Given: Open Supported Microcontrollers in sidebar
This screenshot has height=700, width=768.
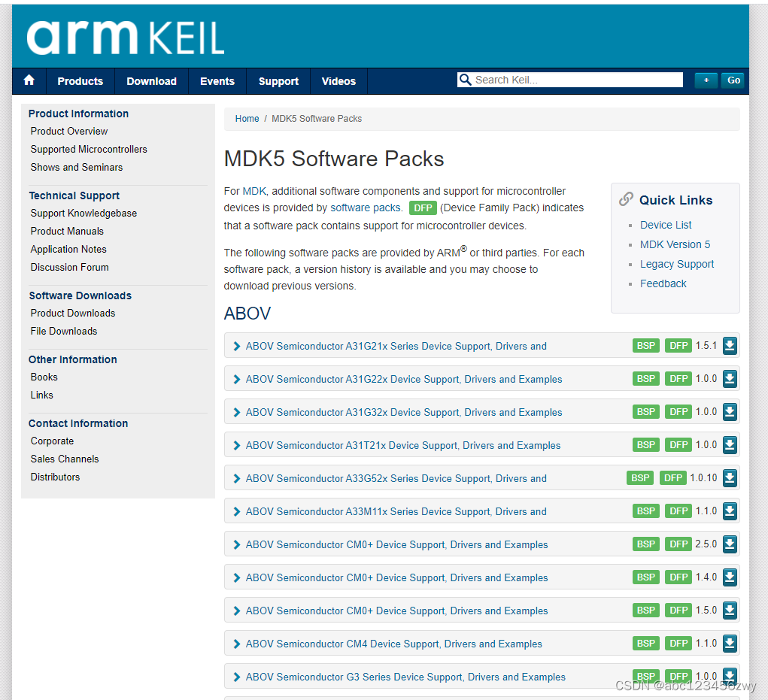Looking at the screenshot, I should pyautogui.click(x=89, y=150).
